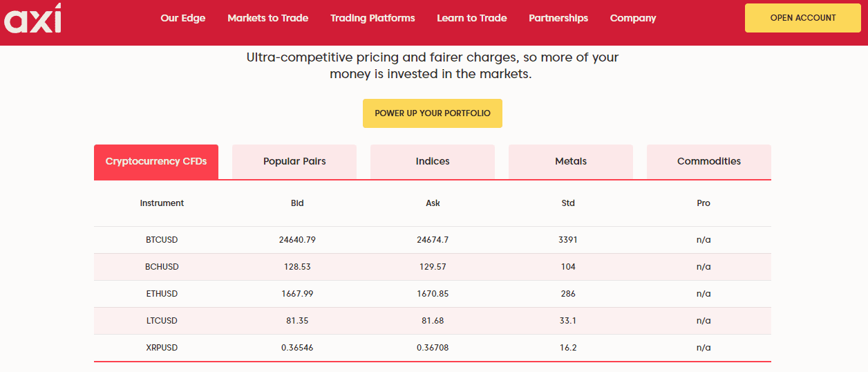Viewport: 868px width, 372px height.
Task: Open Markets to Trade menu
Action: pos(268,18)
